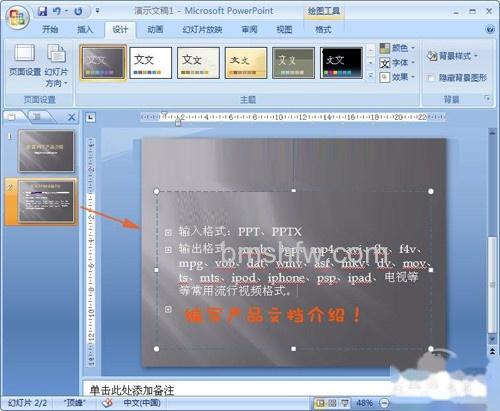
Task: Open the 字体 theme fonts dropdown
Action: coord(397,63)
